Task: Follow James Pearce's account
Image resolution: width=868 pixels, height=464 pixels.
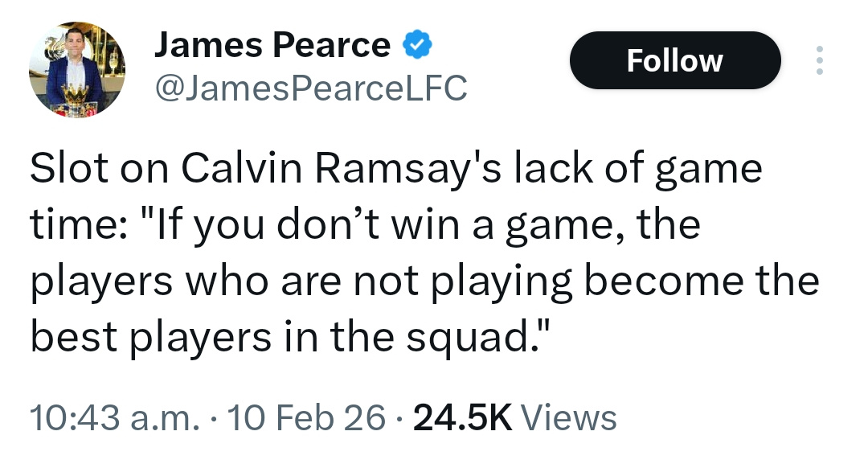Action: (x=675, y=60)
